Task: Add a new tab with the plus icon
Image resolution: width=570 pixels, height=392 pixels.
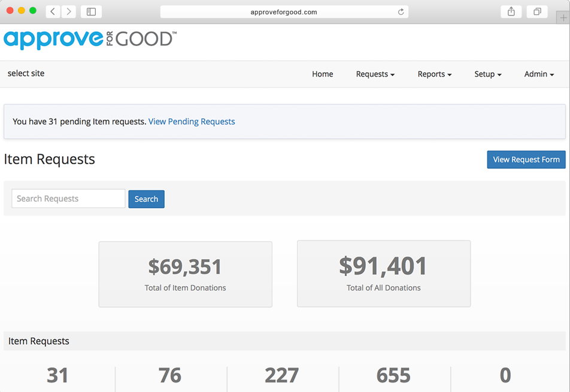Action: [563, 17]
